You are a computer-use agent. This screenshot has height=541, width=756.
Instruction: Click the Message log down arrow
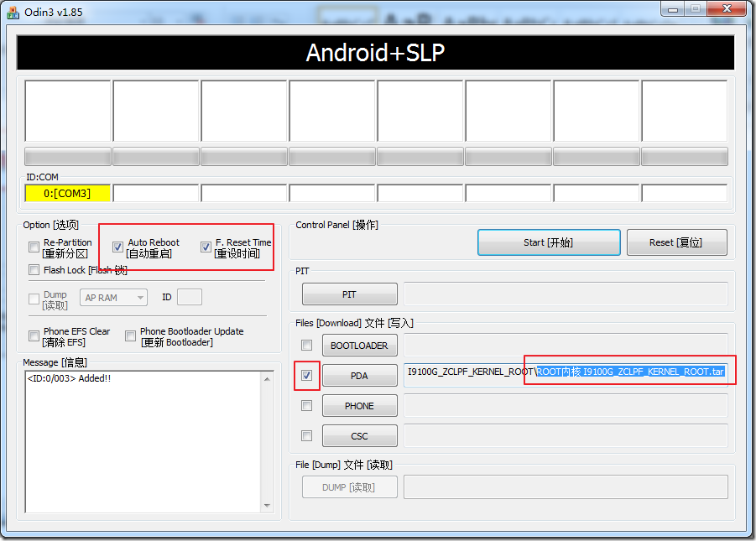point(267,505)
